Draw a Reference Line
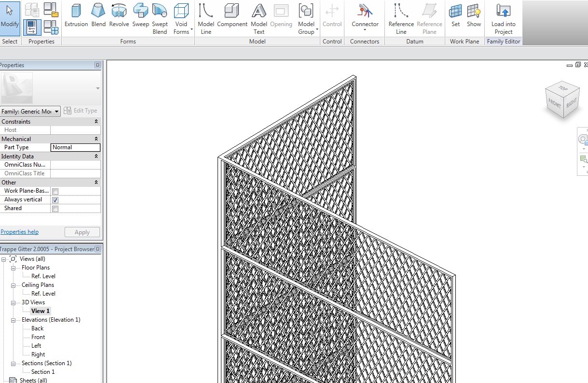Image resolution: width=588 pixels, height=383 pixels. point(401,19)
